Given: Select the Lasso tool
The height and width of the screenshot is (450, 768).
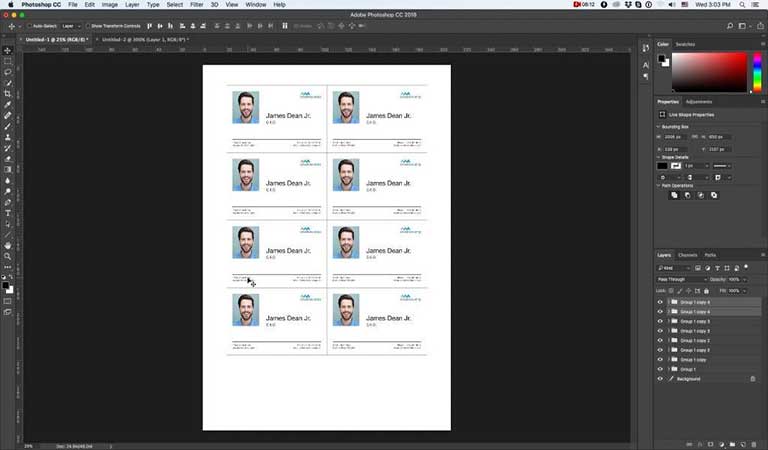Looking at the screenshot, I should pyautogui.click(x=8, y=72).
